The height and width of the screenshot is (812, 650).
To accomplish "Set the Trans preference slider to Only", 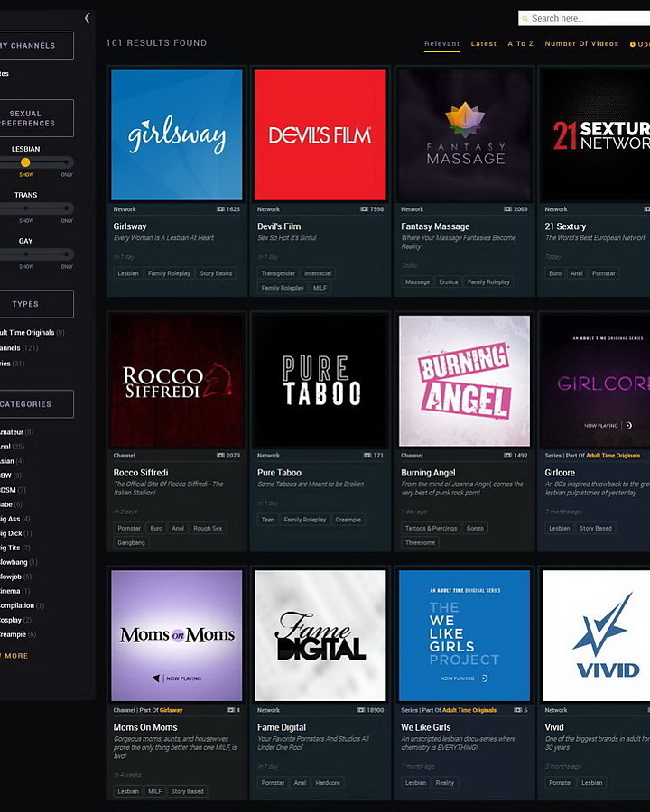I will click(67, 208).
